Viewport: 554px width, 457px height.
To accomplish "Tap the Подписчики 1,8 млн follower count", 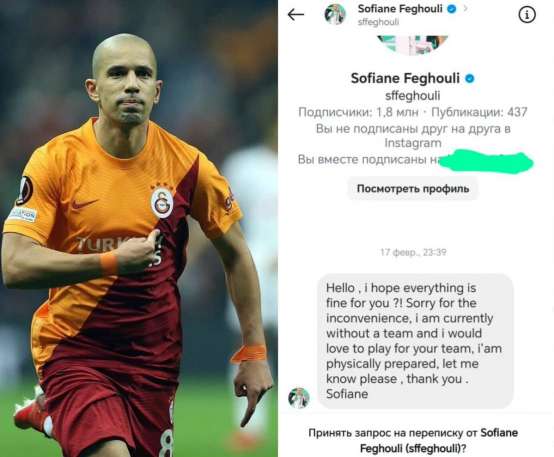I will [x=358, y=112].
